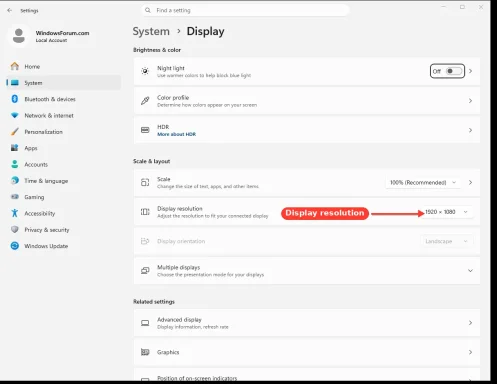The height and width of the screenshot is (384, 497).
Task: Click the back arrow in Settings
Action: [x=9, y=10]
